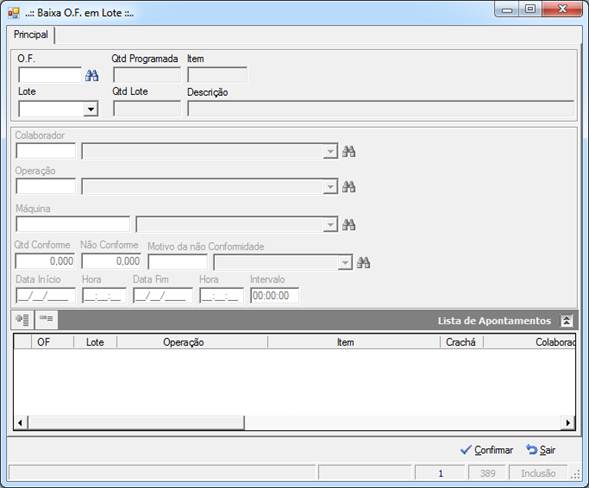Focus the Motivo da não Conformidade code field
Viewport: 589px width, 488px height.
click(x=178, y=262)
